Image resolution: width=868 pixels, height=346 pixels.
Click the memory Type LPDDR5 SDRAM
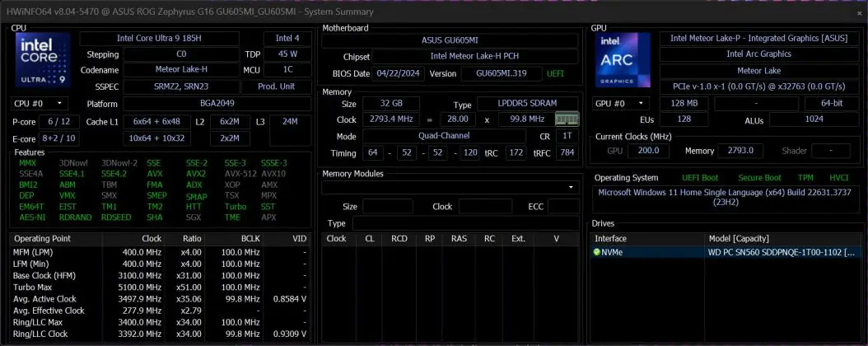pos(528,104)
